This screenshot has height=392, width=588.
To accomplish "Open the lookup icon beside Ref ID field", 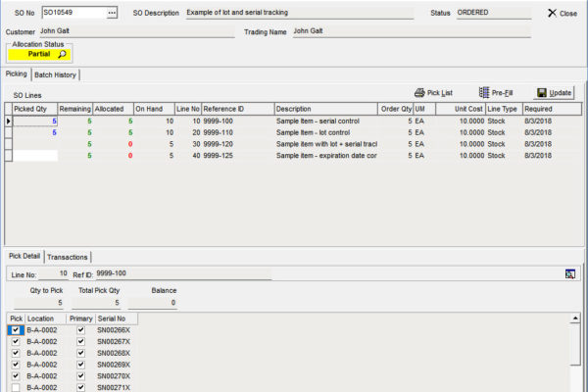I will tap(570, 274).
